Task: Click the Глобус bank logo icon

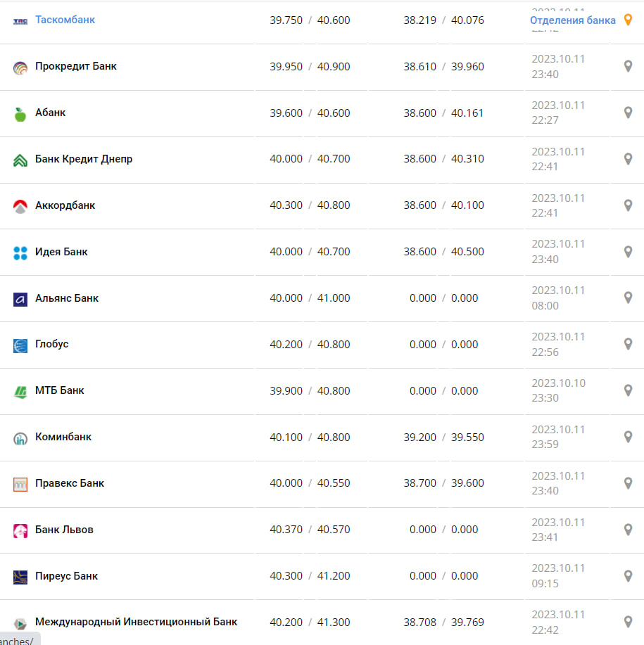Action: click(20, 345)
